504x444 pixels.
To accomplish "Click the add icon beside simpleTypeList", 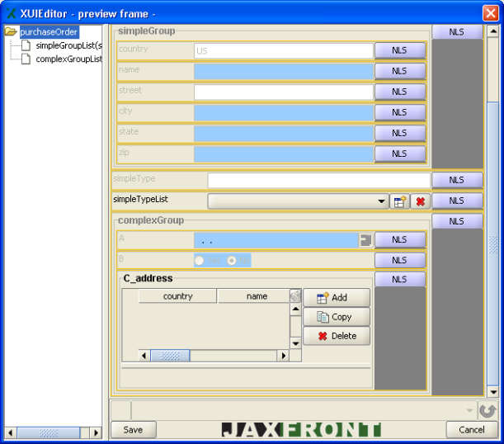I will click(x=399, y=201).
